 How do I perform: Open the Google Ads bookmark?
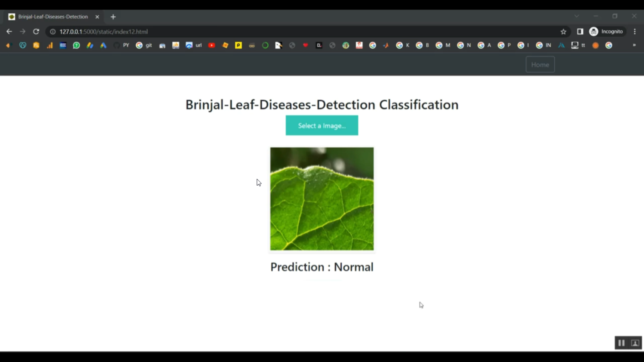click(103, 45)
